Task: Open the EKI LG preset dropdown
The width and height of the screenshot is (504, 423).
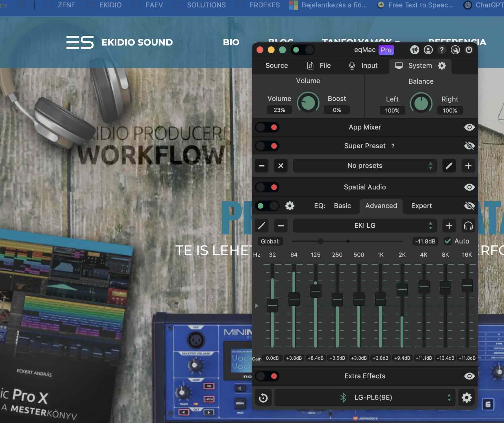Action: (x=365, y=226)
